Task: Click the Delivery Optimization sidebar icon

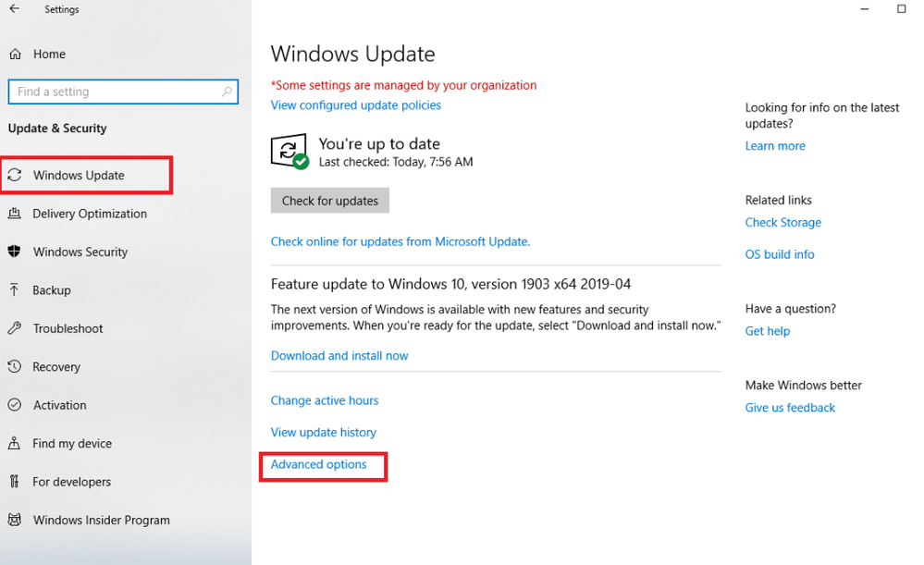Action: tap(15, 214)
